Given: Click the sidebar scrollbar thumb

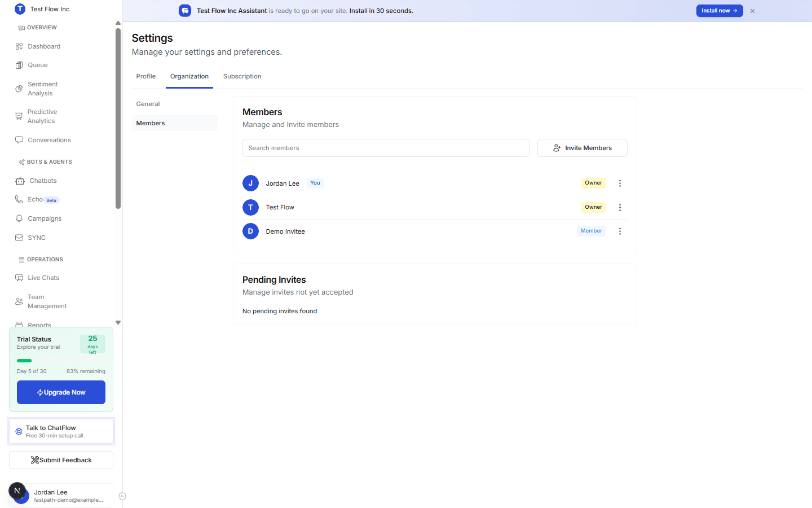Looking at the screenshot, I should click(x=118, y=119).
